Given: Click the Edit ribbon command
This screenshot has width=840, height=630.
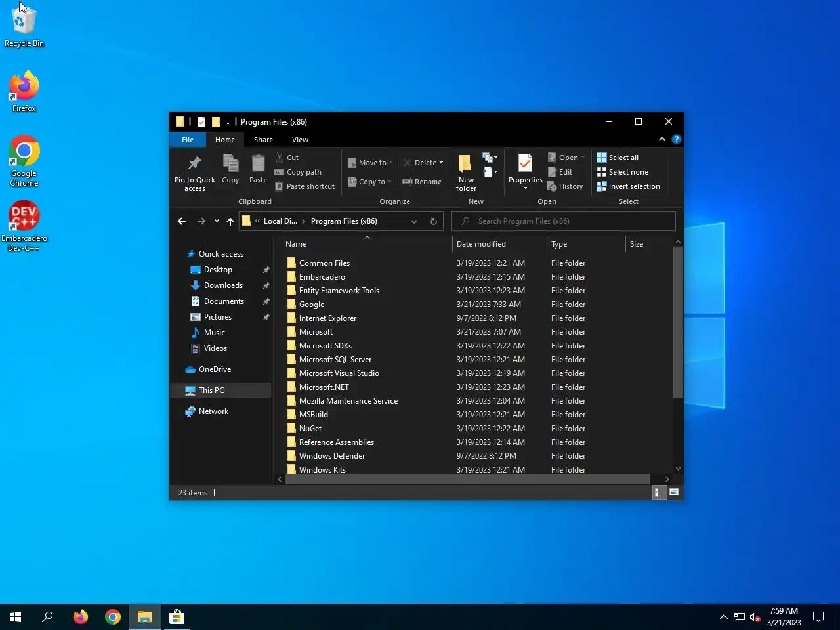Looking at the screenshot, I should click(560, 172).
